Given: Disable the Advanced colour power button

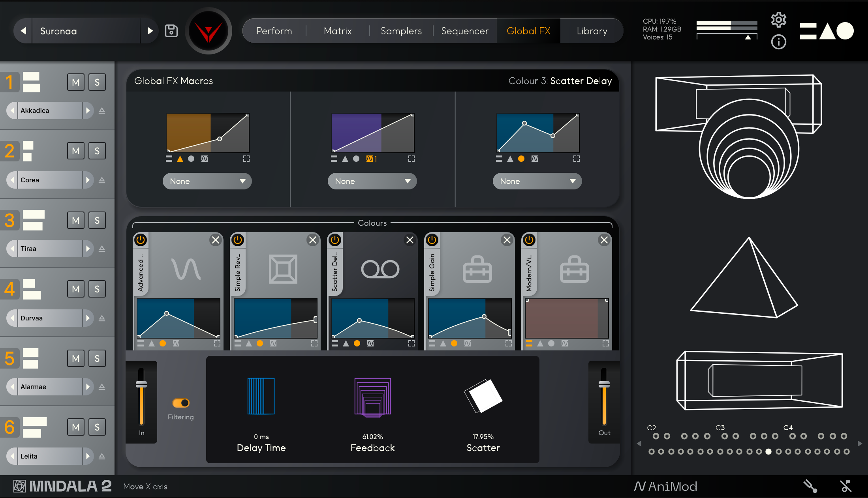Looking at the screenshot, I should [141, 240].
